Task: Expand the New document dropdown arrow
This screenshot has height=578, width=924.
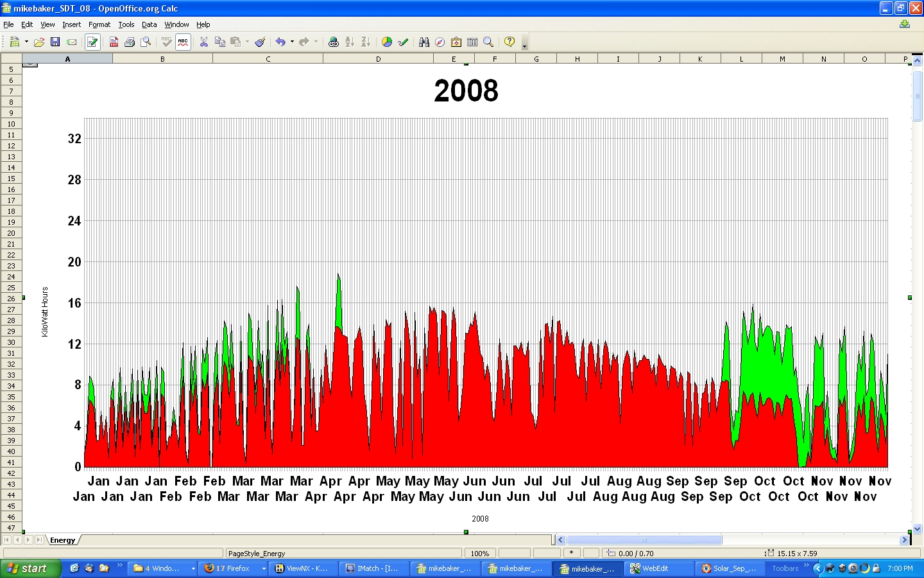Action: click(26, 42)
